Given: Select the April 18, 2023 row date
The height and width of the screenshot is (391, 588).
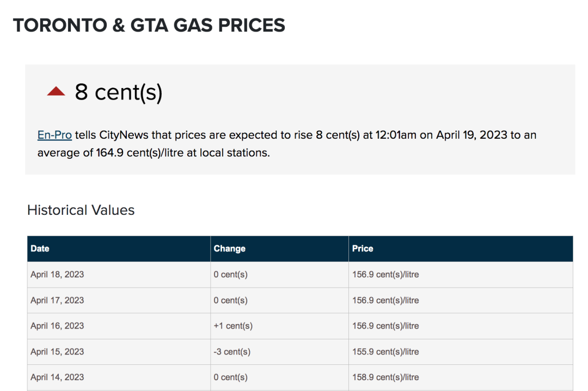Looking at the screenshot, I should click(x=57, y=275).
